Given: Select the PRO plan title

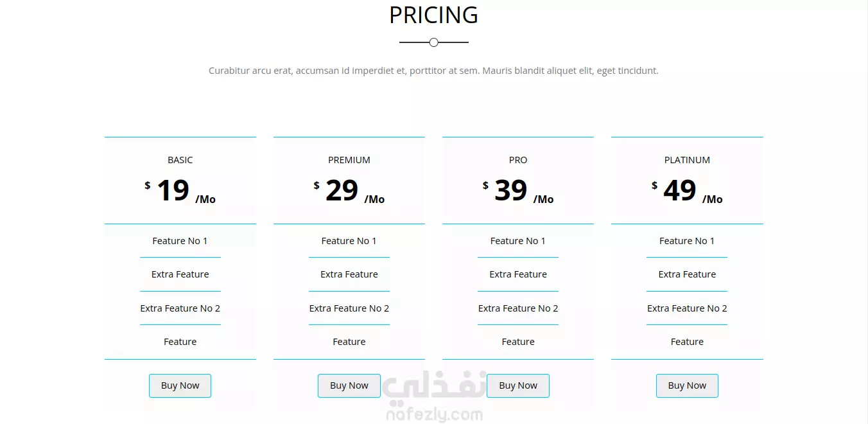Looking at the screenshot, I should [x=517, y=160].
